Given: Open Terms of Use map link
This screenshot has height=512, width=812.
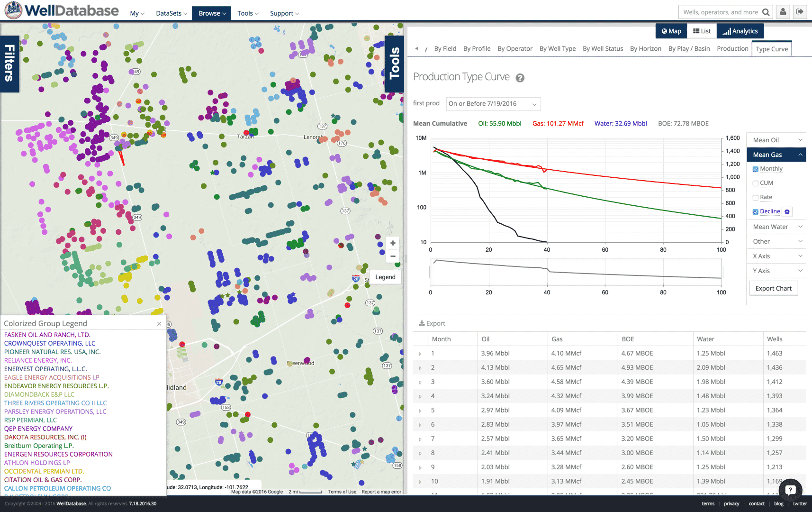Looking at the screenshot, I should 342,492.
